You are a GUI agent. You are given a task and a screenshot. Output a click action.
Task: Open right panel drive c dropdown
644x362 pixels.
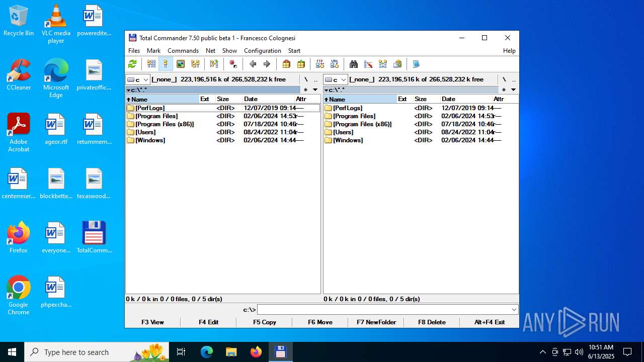[x=336, y=79]
